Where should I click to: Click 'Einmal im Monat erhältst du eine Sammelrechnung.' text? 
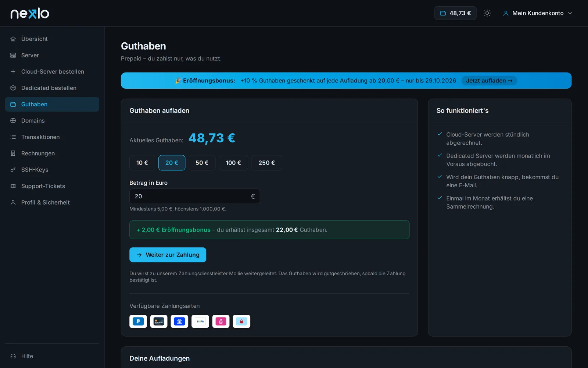490,202
